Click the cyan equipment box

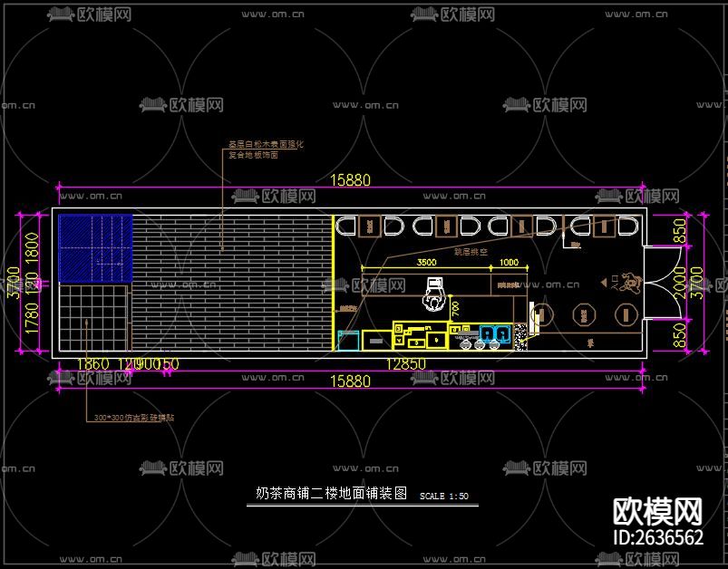click(x=349, y=340)
